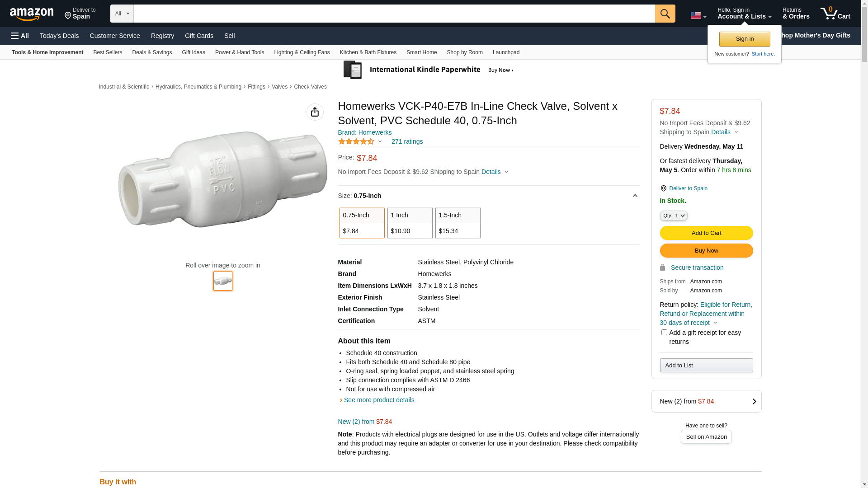Open the share icon on product image
This screenshot has width=868, height=488.
(x=315, y=112)
